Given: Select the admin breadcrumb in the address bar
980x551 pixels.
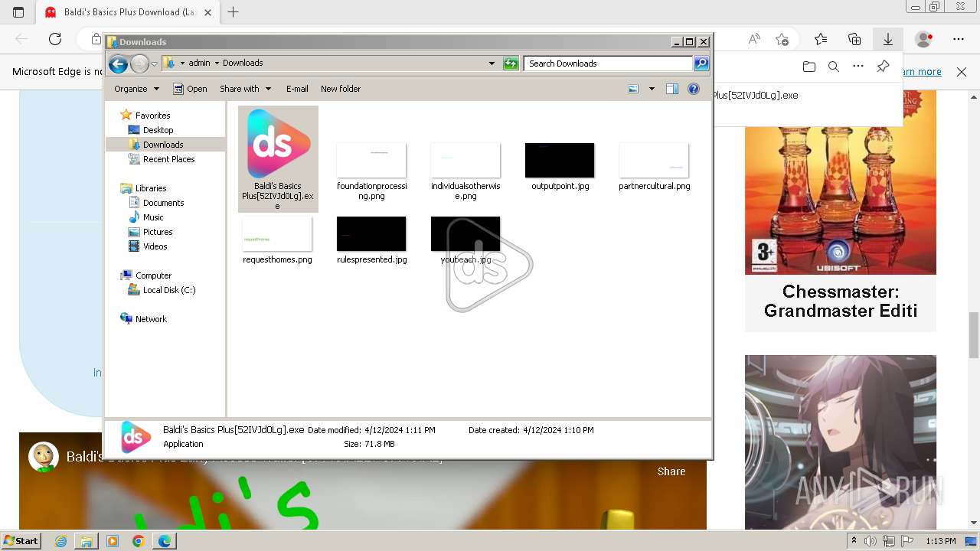Looking at the screenshot, I should click(x=199, y=63).
